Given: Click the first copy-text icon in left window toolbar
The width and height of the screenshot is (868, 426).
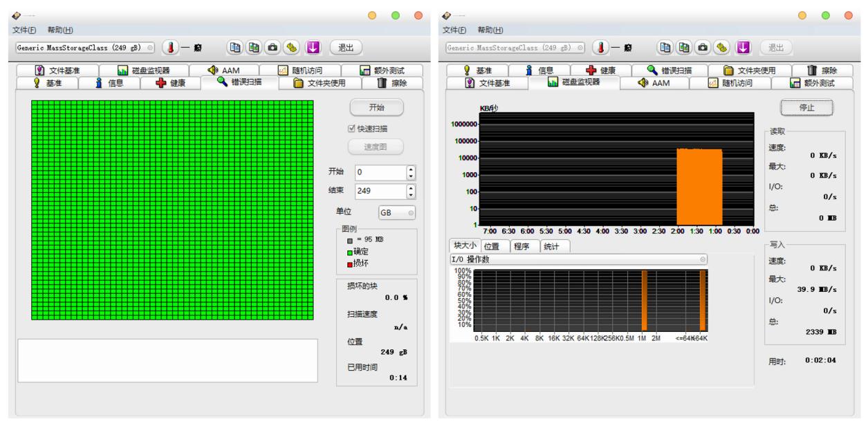Looking at the screenshot, I should point(237,48).
